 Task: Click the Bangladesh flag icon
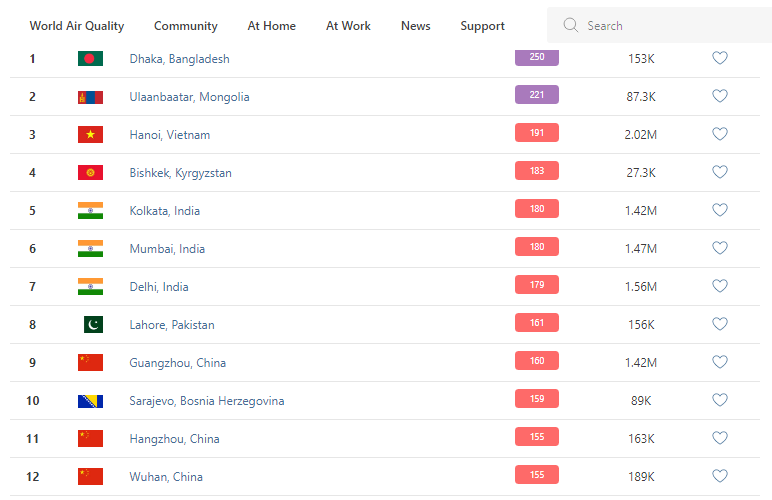point(90,59)
